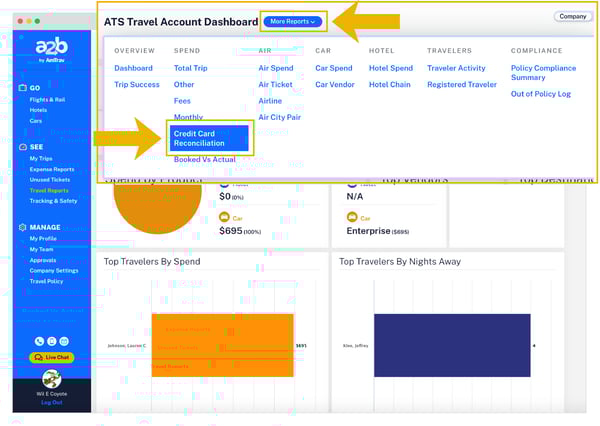
Task: Click the navy Nights Away bar
Action: (x=449, y=345)
